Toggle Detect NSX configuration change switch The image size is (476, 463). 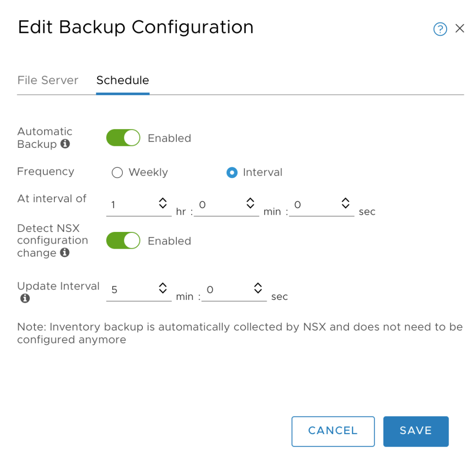pos(123,241)
